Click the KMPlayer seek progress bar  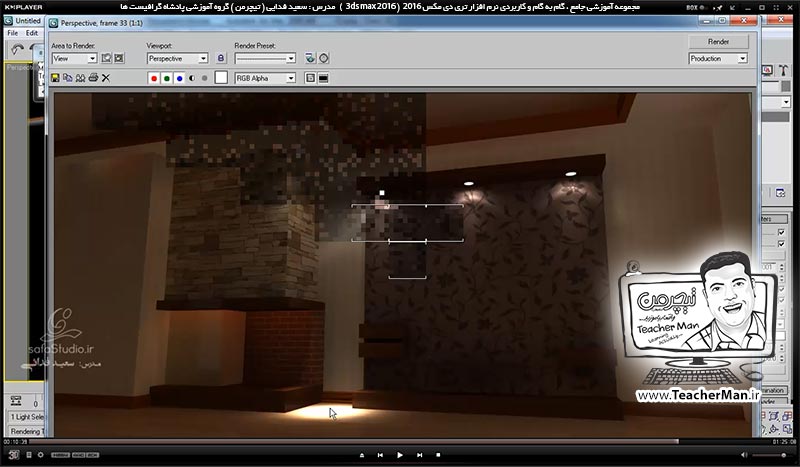click(x=398, y=442)
